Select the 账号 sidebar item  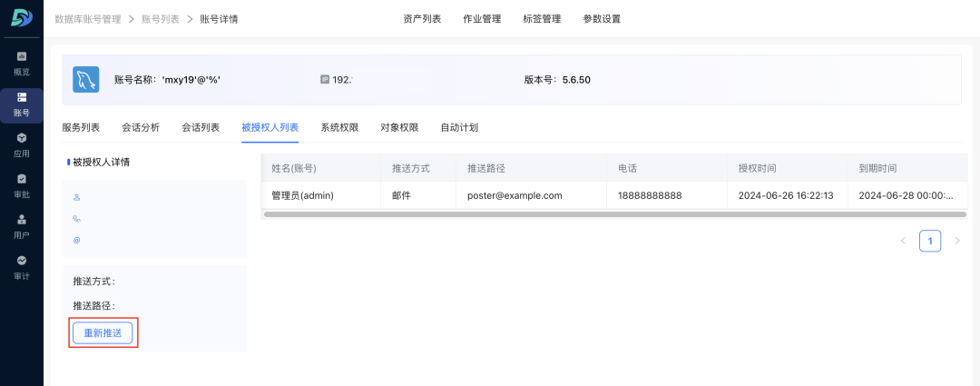click(x=21, y=105)
